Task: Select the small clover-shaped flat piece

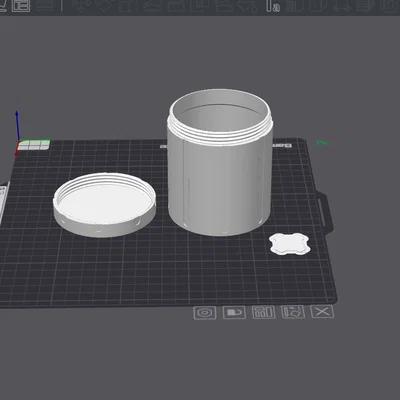Action: (x=290, y=245)
